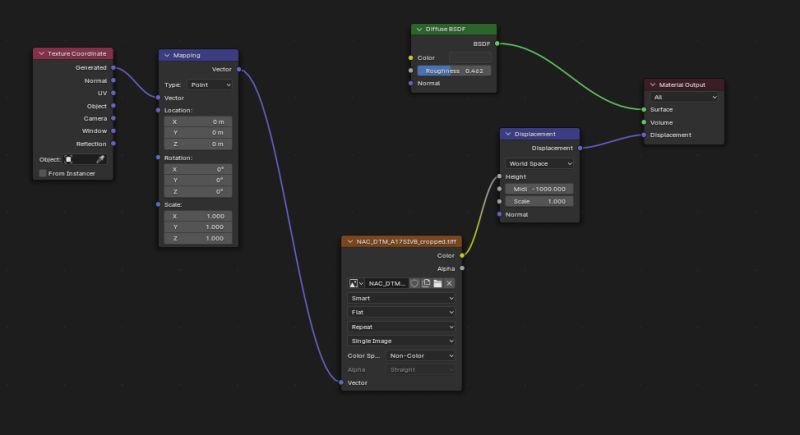Screen dimensions: 800x435
Task: Click Mapping Location Y field
Action: pos(198,133)
